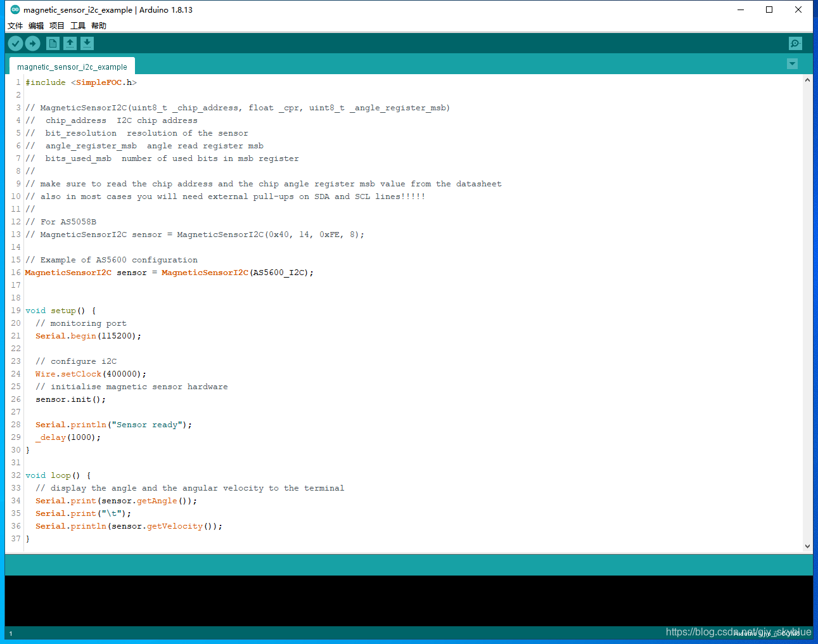Click the 'initialise magnetic sensor hardware' comment
This screenshot has width=818, height=644.
(x=132, y=387)
